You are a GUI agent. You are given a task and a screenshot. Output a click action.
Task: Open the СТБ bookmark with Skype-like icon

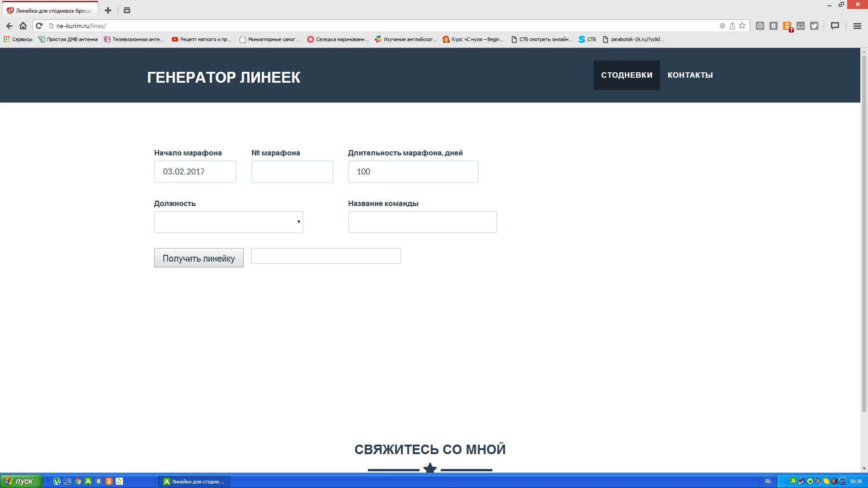[x=587, y=39]
